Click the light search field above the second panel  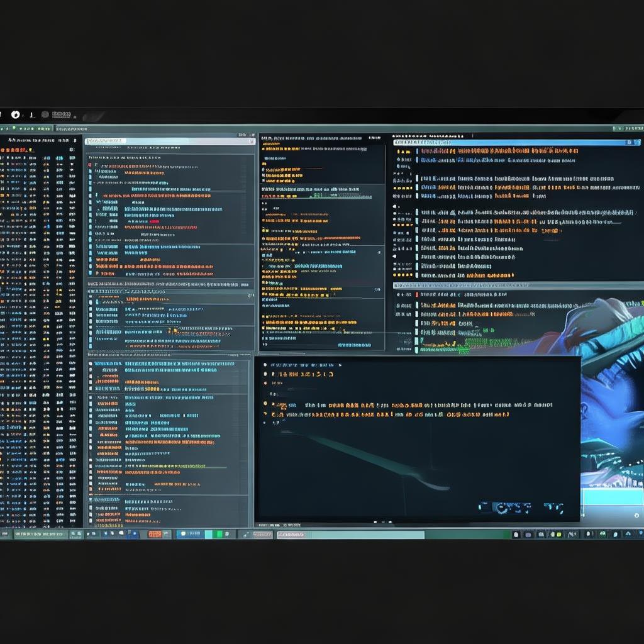(x=170, y=141)
